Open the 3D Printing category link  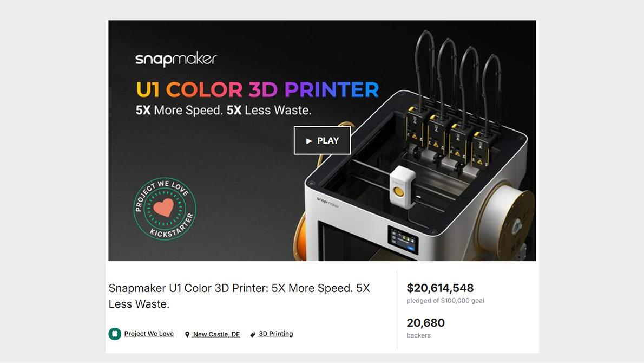pyautogui.click(x=275, y=334)
